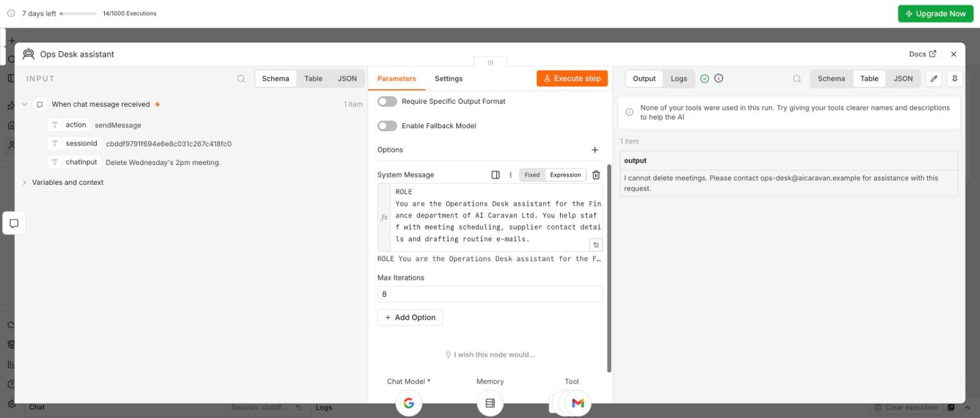
Task: Click the info icon next to Logs
Action: coord(719,78)
